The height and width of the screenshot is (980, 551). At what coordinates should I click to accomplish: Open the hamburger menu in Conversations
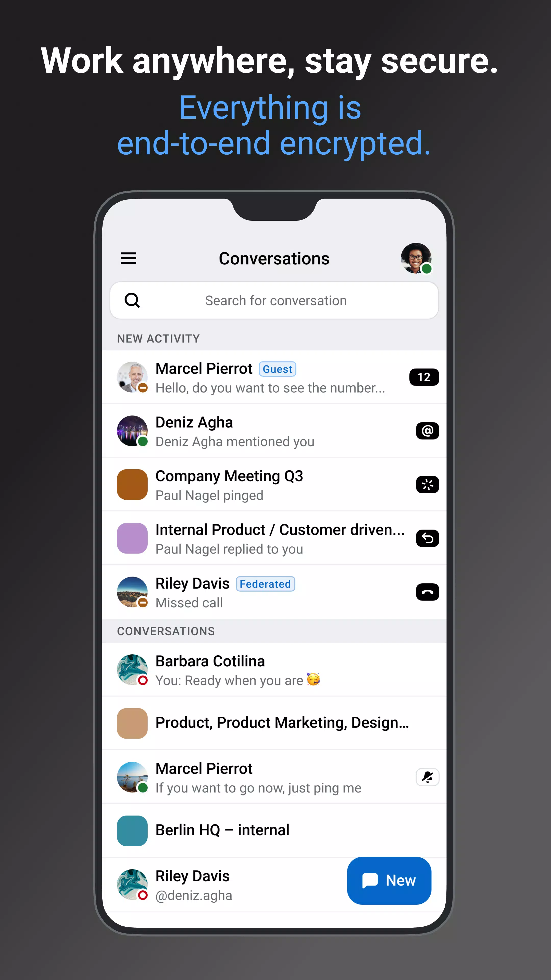click(129, 258)
